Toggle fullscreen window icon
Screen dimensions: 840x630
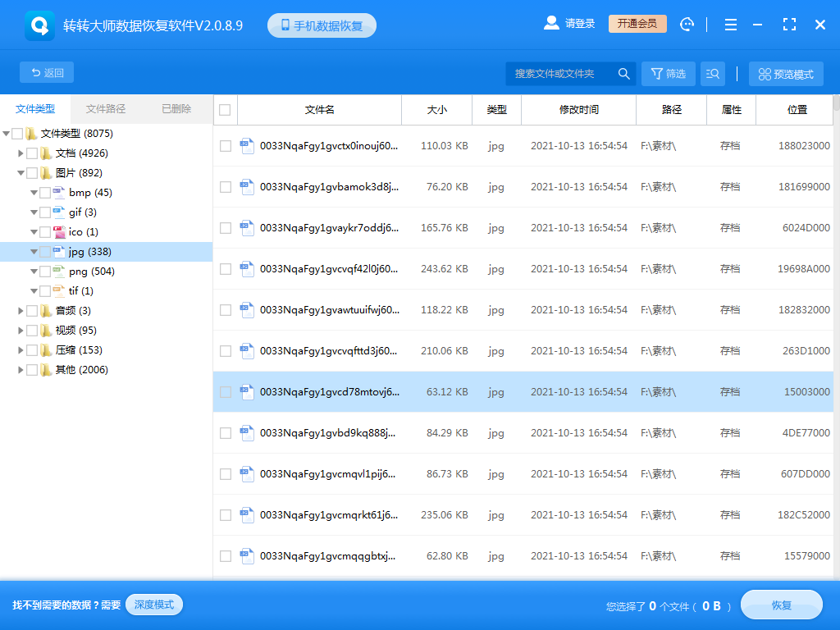point(789,24)
